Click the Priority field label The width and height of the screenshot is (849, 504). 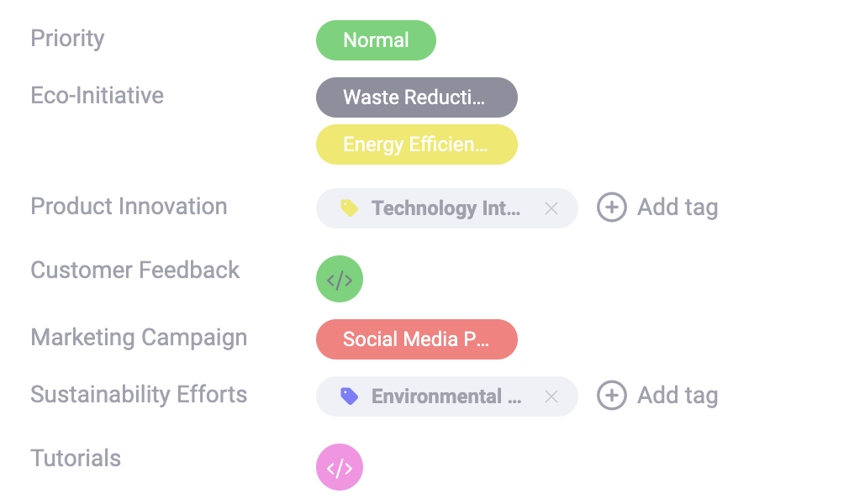67,39
